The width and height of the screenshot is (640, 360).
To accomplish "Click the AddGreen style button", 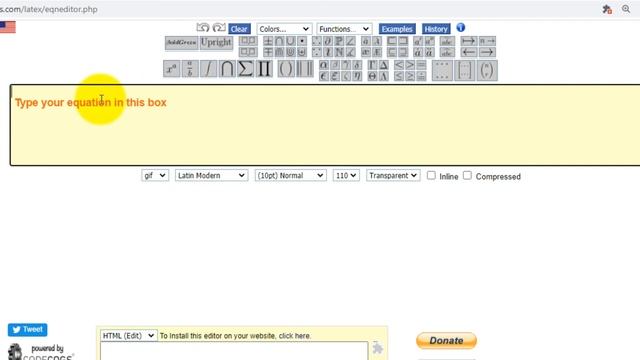I will click(182, 43).
